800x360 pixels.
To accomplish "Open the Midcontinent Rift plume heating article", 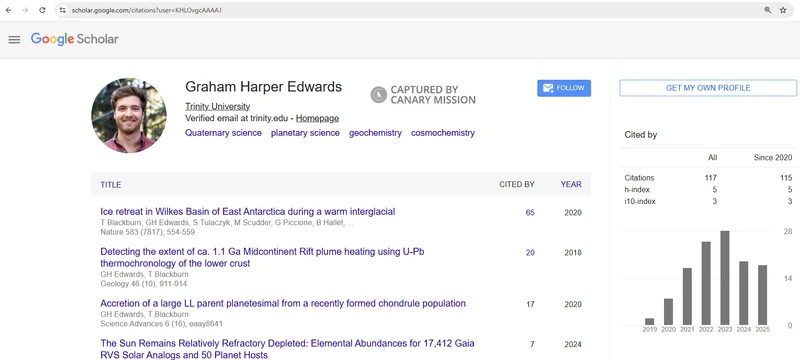I will (262, 258).
